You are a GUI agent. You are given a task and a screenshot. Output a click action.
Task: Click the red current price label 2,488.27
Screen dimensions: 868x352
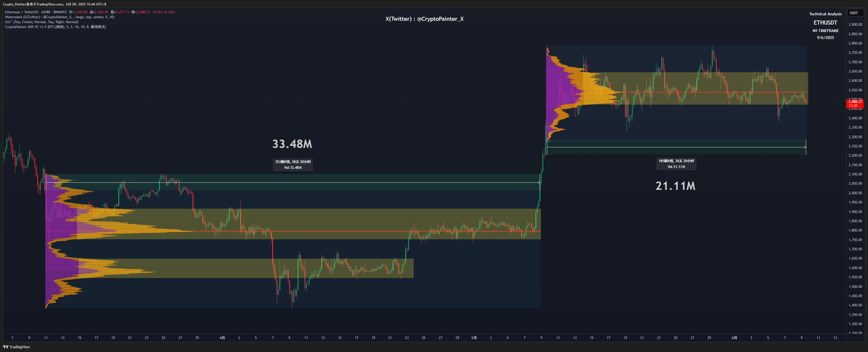855,102
